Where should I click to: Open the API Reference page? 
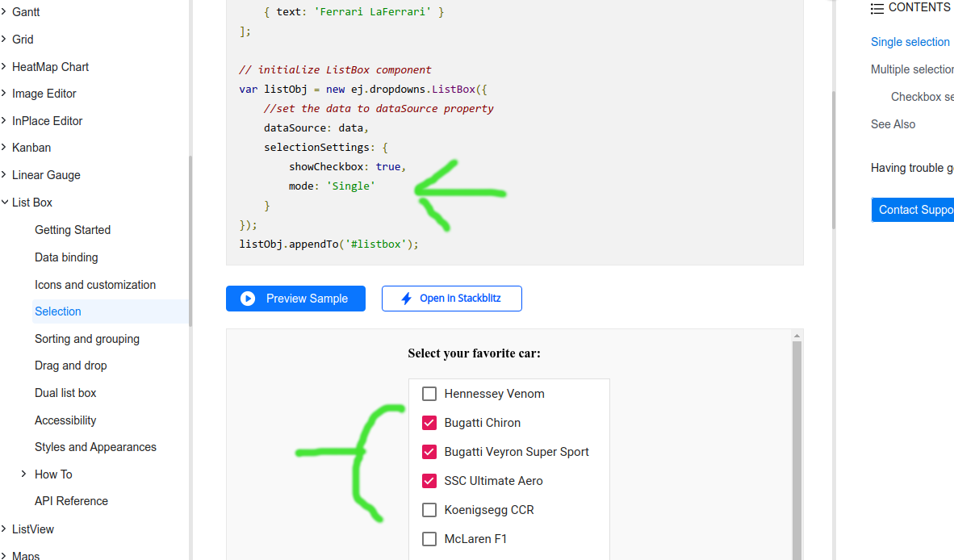(71, 501)
